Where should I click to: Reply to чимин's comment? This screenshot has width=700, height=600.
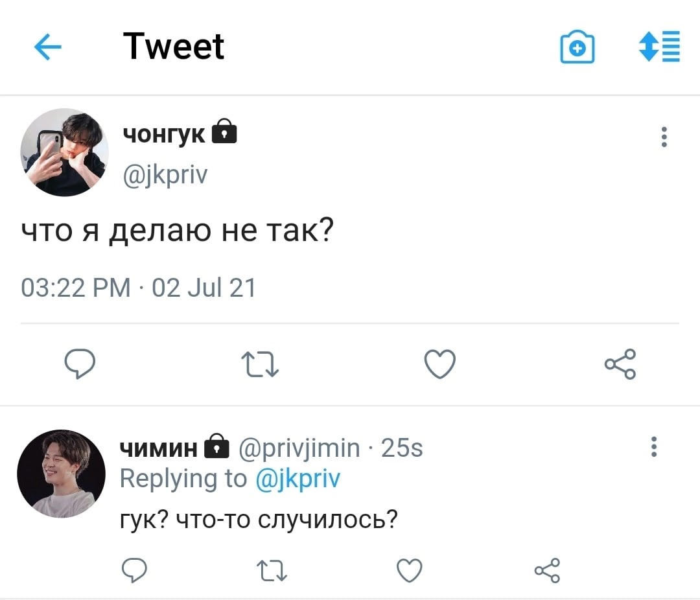[x=135, y=571]
